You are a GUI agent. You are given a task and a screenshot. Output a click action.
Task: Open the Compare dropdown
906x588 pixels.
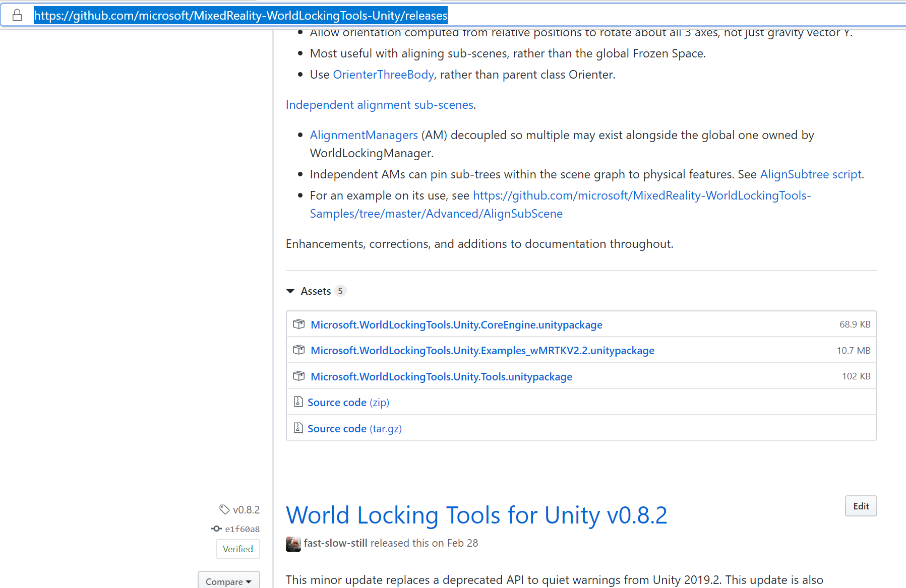click(x=229, y=581)
